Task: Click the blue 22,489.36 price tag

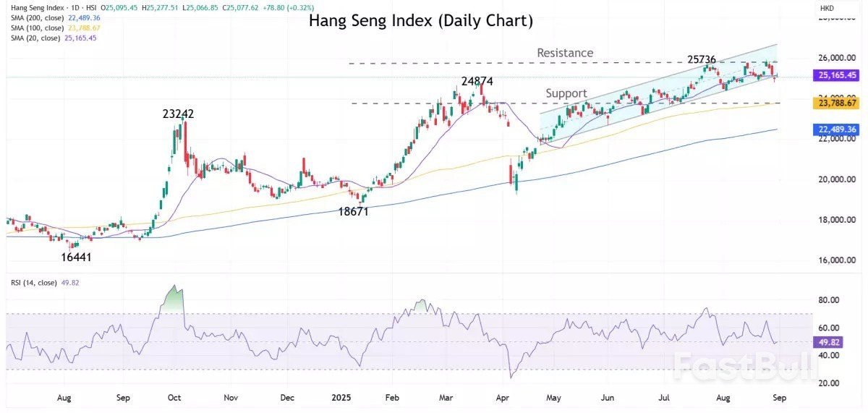Action: (x=837, y=129)
